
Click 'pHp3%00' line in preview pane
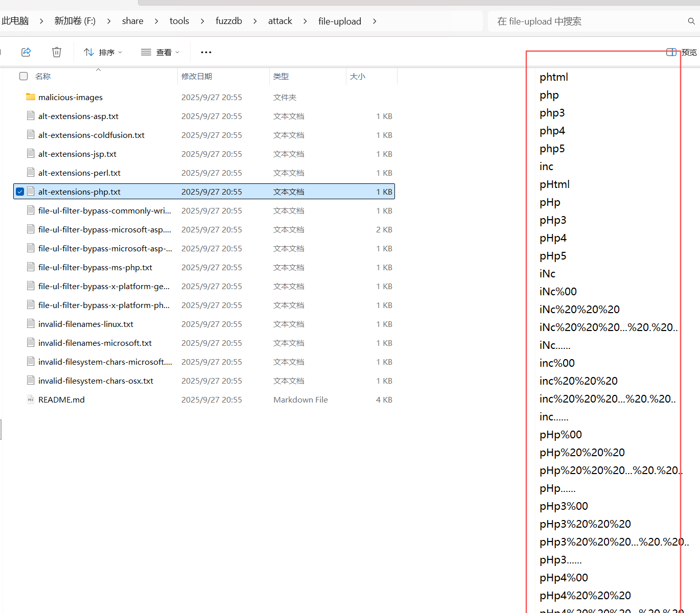[564, 506]
